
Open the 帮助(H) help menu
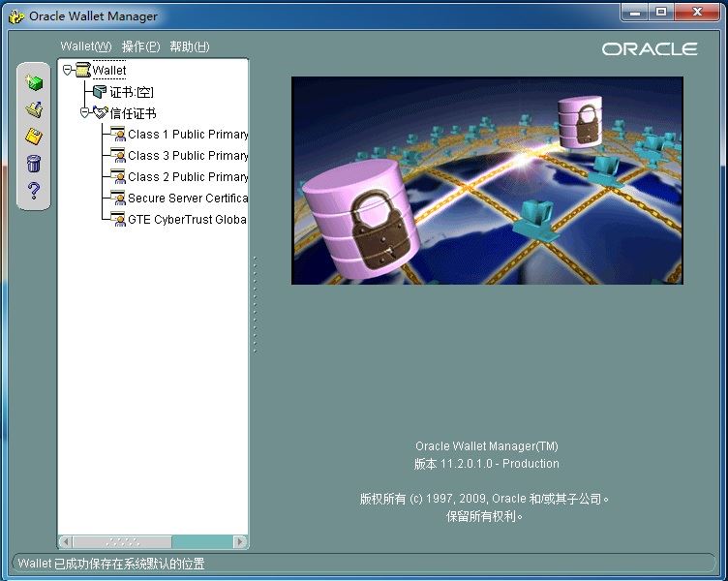click(190, 46)
